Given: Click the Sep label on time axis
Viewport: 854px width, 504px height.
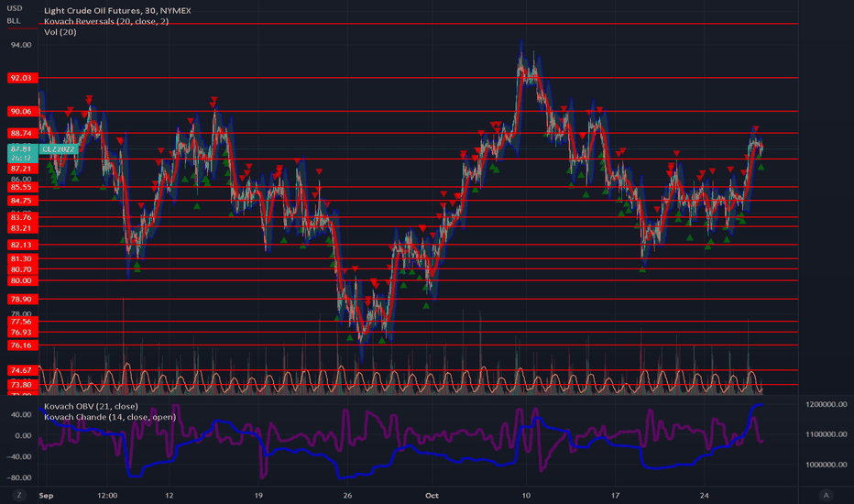Looking at the screenshot, I should point(47,495).
